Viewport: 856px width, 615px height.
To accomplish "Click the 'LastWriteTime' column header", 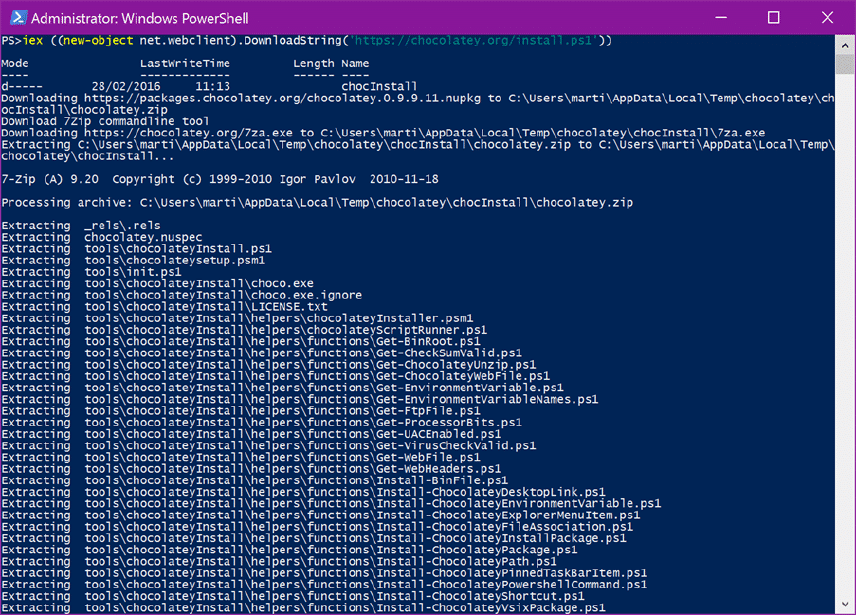I will click(185, 63).
